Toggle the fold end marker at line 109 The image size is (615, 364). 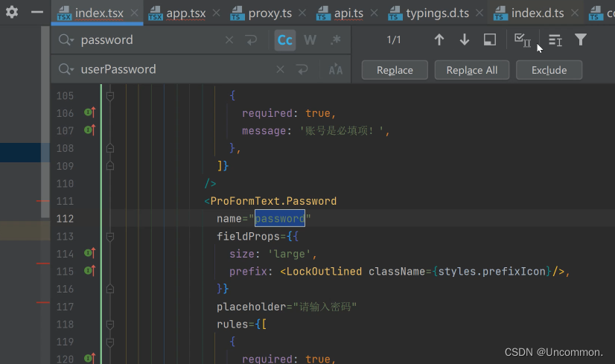coord(110,166)
